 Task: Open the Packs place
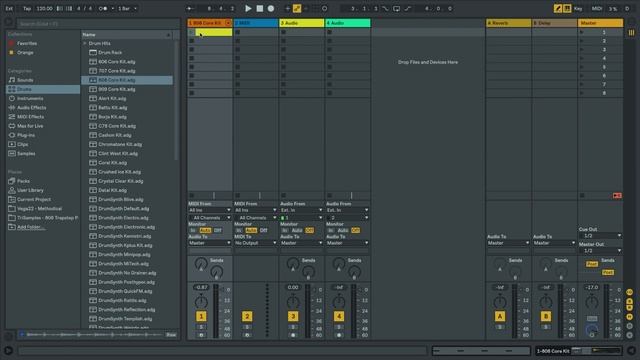[23, 181]
